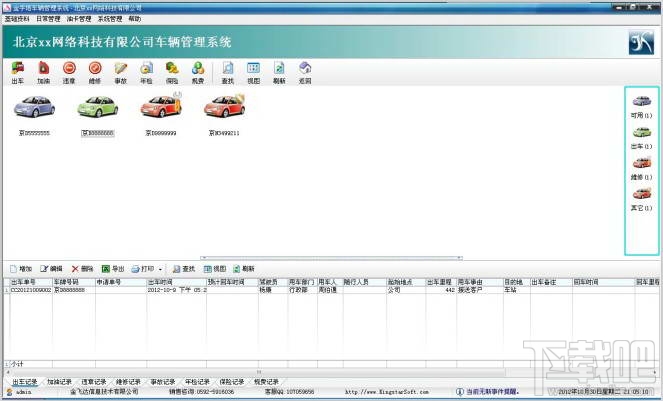Open the top toolbar 视图 view icon
The height and width of the screenshot is (401, 663).
pyautogui.click(x=254, y=73)
